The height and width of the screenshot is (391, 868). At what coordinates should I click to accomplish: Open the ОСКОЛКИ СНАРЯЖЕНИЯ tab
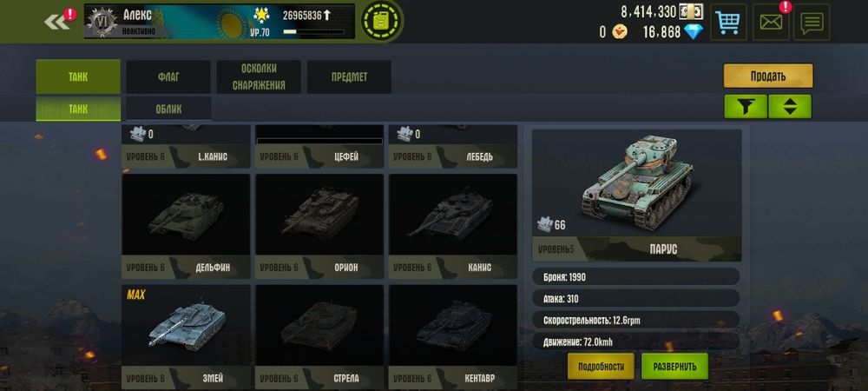259,77
